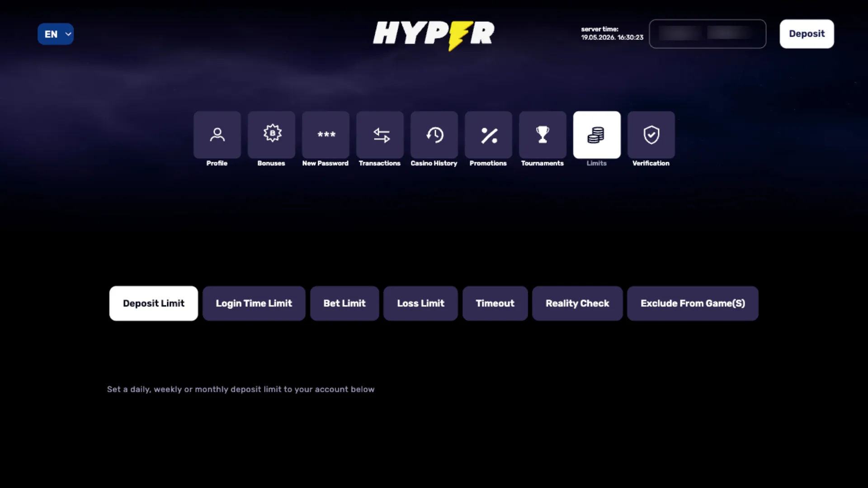This screenshot has width=868, height=488.
Task: Open the Tournaments trophy icon
Action: pos(542,135)
